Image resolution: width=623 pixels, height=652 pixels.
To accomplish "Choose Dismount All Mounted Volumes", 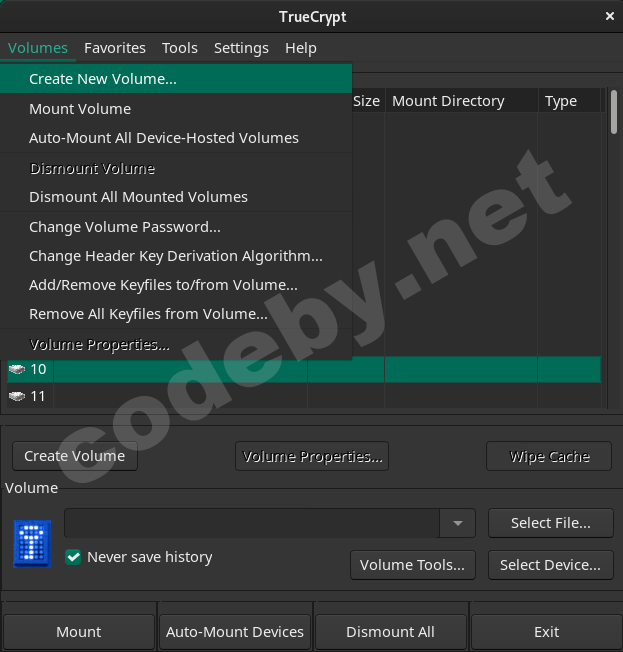I will click(x=176, y=197).
